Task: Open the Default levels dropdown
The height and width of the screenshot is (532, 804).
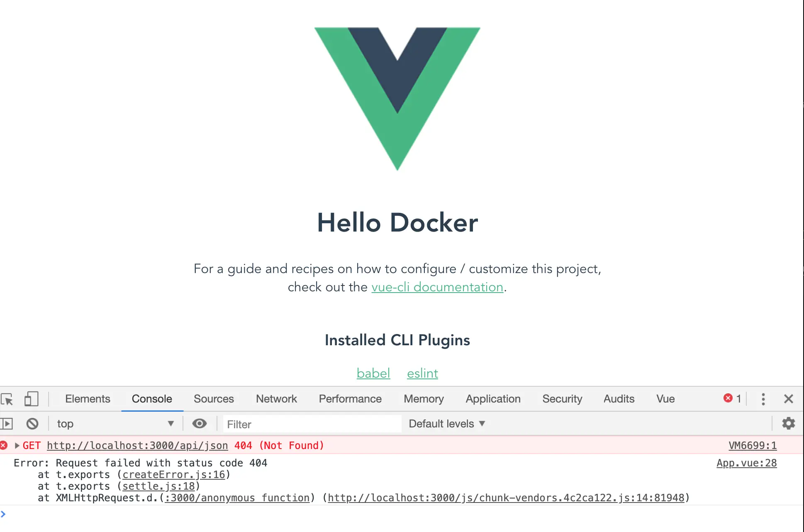Action: (x=445, y=423)
